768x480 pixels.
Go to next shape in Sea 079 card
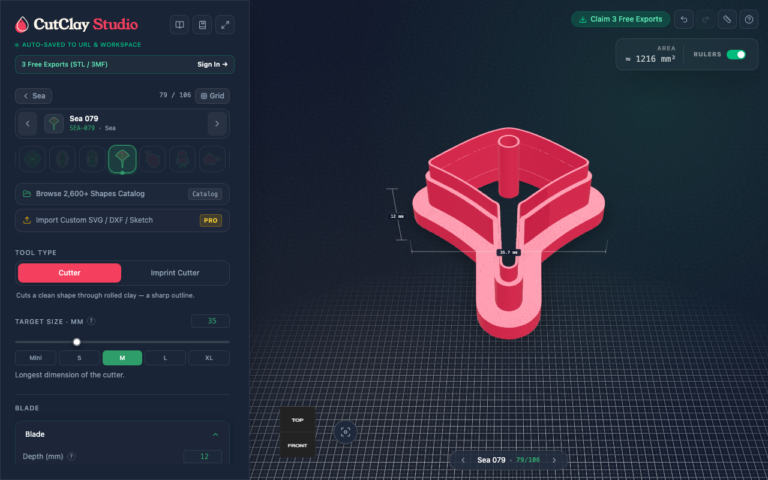217,123
